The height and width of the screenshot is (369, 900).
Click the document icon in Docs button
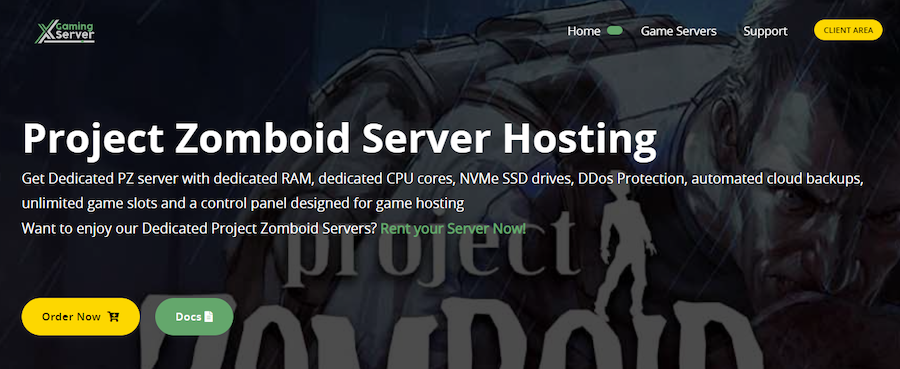209,316
